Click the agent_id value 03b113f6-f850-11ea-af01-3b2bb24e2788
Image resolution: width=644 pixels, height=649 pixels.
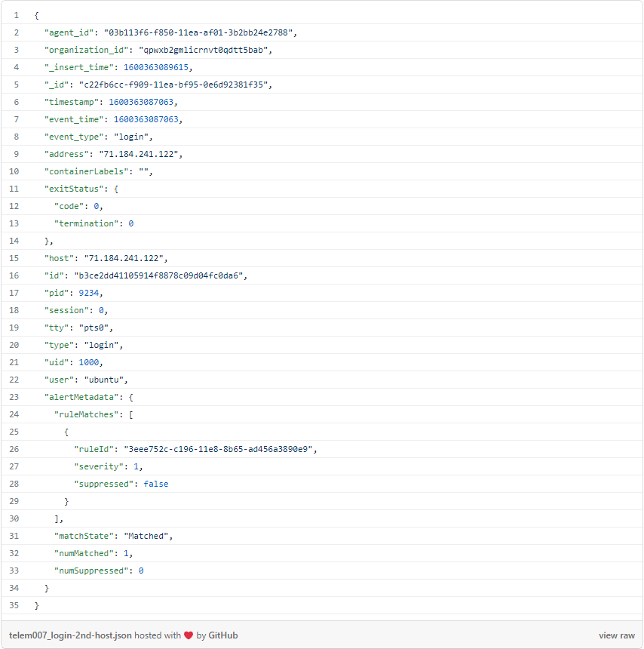(x=198, y=32)
